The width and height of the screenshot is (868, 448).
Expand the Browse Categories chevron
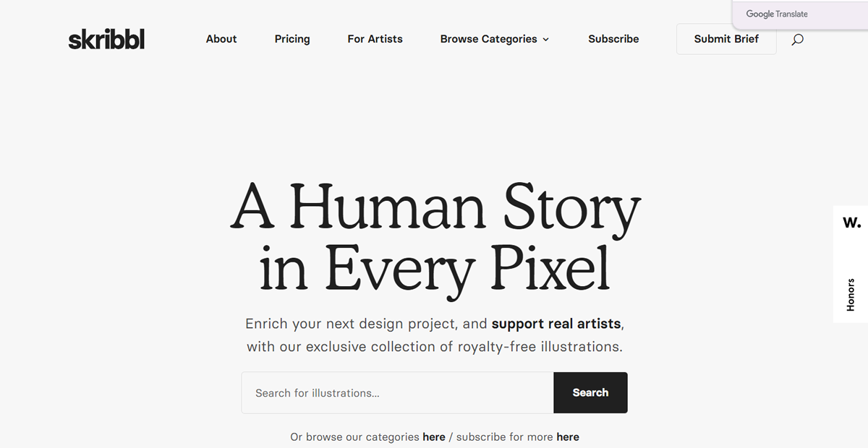coord(545,40)
